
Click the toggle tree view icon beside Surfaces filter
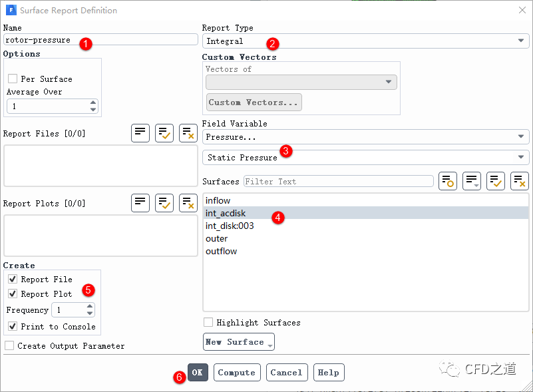[x=448, y=181]
